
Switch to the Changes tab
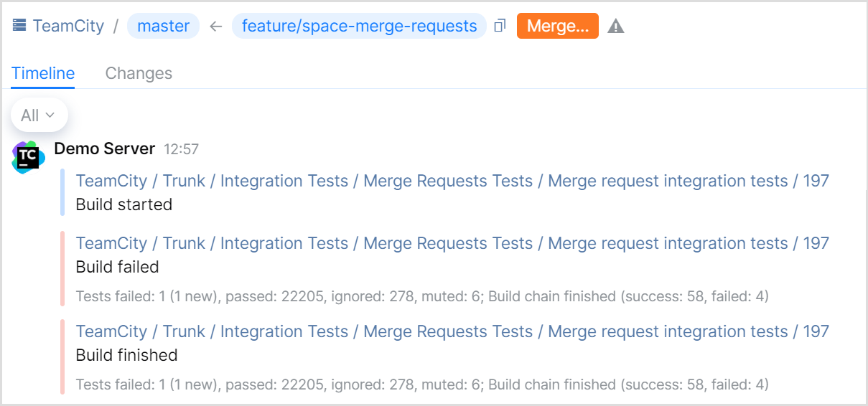[x=139, y=73]
